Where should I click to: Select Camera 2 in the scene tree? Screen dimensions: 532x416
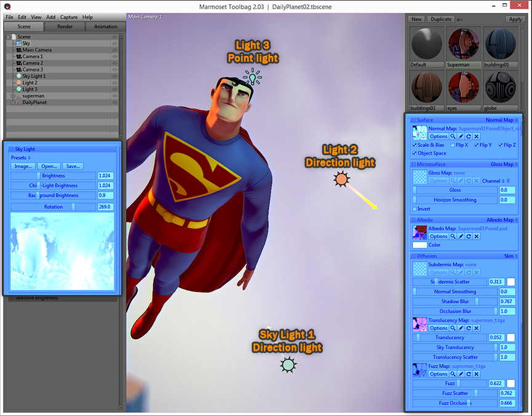tap(33, 63)
